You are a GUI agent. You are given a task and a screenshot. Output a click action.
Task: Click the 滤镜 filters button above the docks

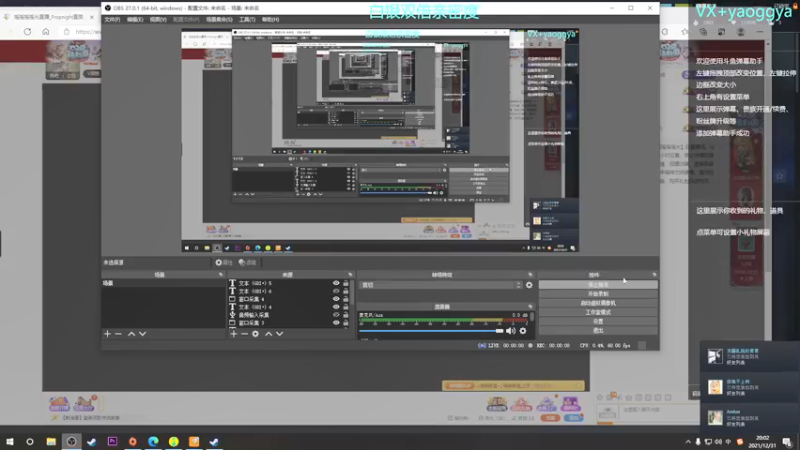pos(248,263)
